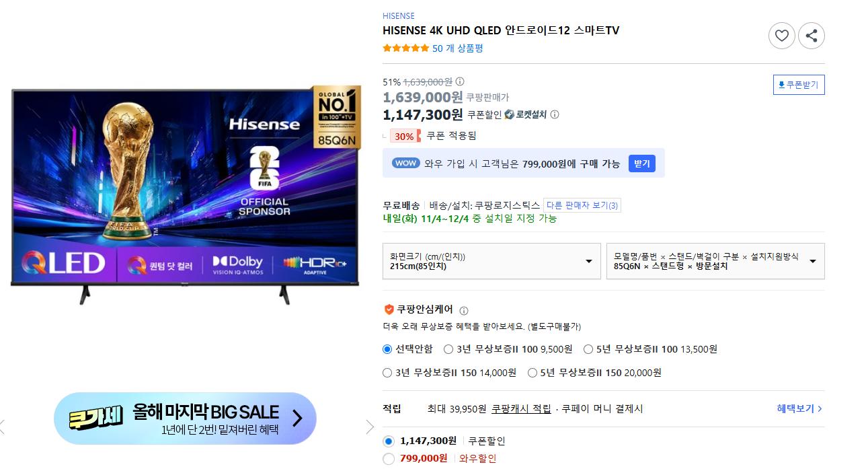Open the 화면크기 screen size dropdown
The image size is (868, 473).
(491, 261)
